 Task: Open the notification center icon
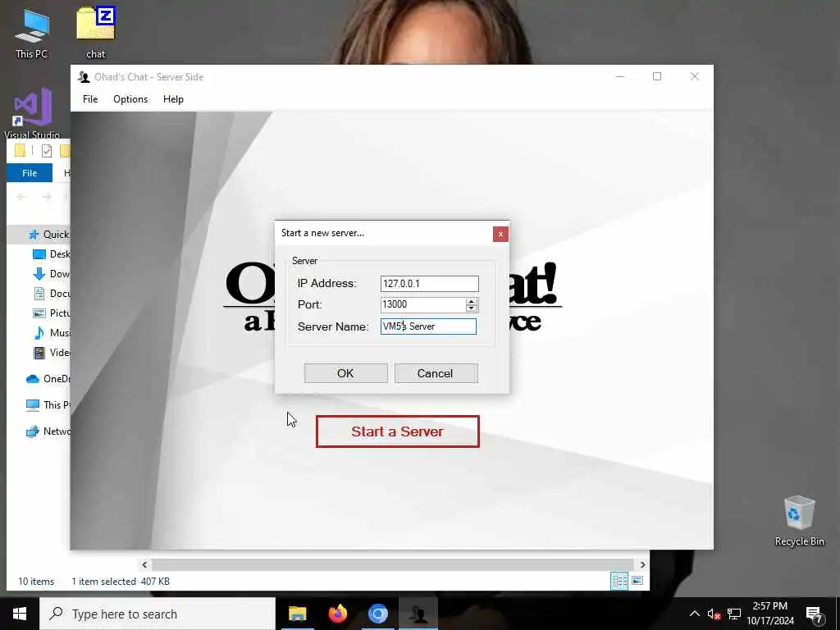(x=815, y=614)
